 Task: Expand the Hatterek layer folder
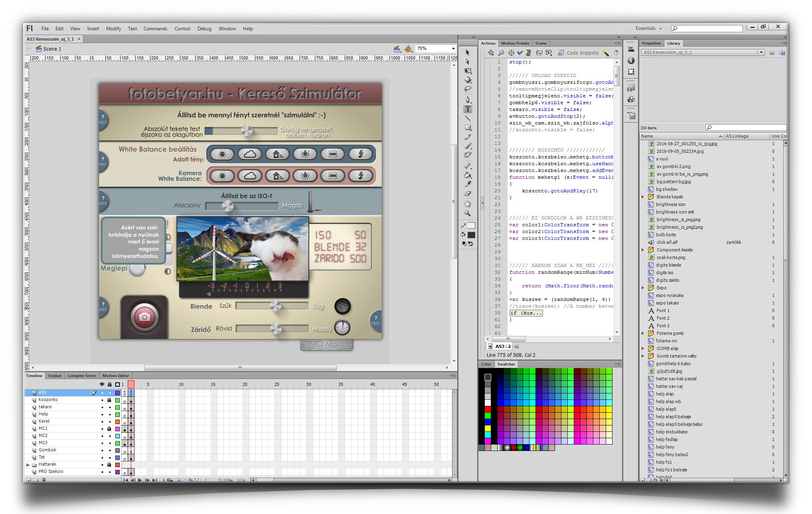(x=28, y=465)
